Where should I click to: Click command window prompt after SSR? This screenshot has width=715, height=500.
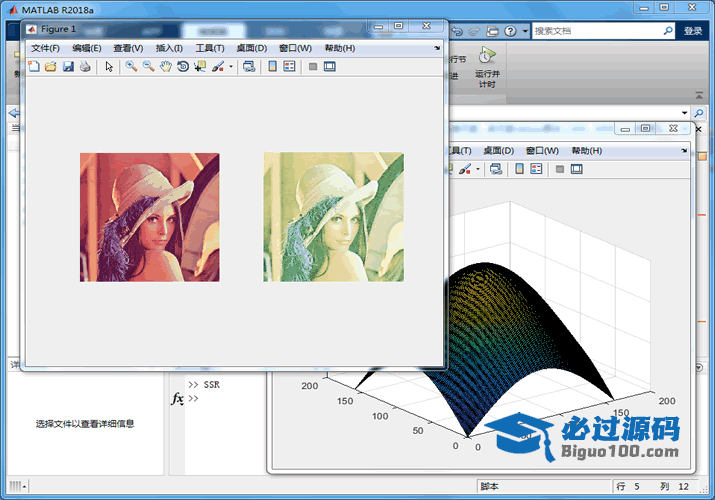click(x=193, y=398)
